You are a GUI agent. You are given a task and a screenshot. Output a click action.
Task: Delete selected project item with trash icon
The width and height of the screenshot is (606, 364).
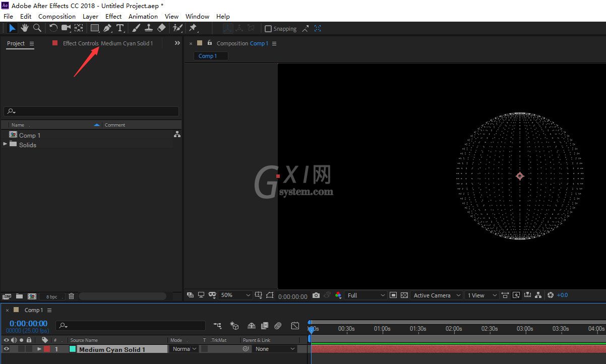click(71, 296)
